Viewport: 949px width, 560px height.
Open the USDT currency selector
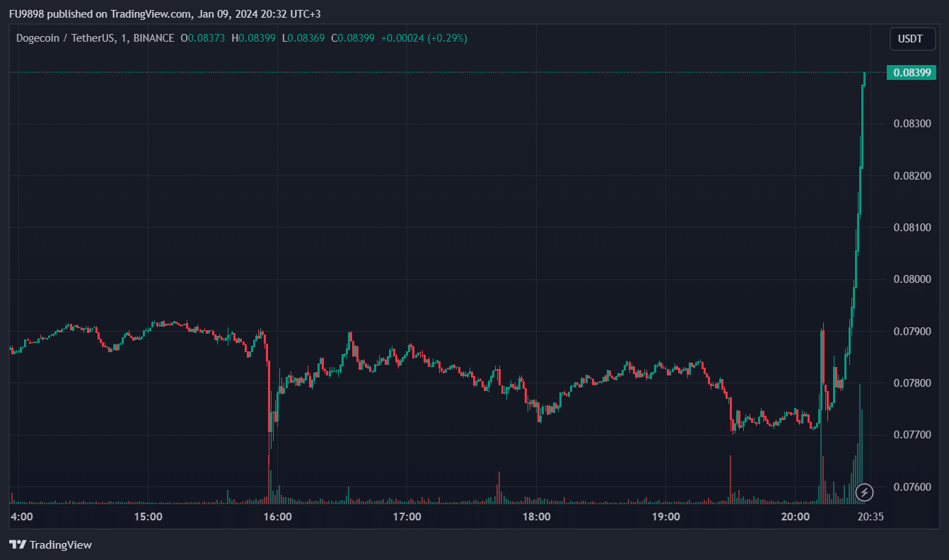[x=912, y=39]
